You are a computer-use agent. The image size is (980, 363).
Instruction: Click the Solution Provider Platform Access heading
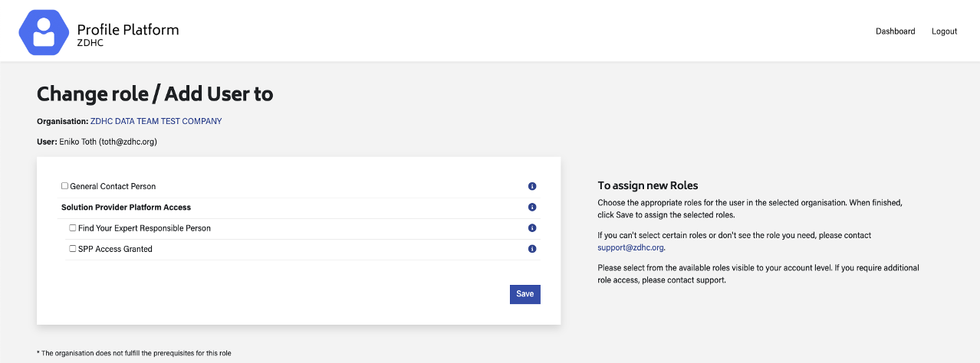pyautogui.click(x=126, y=208)
